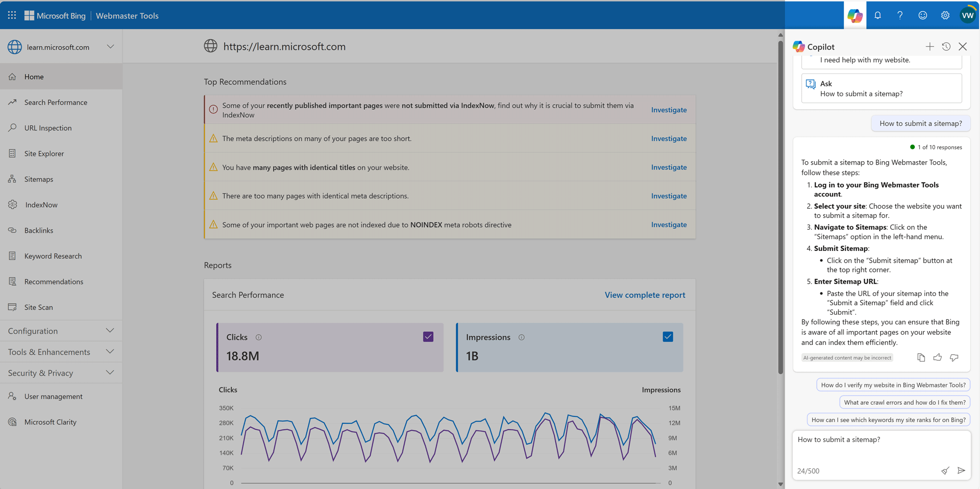The image size is (980, 489).
Task: Investigate identical meta descriptions warning
Action: tap(669, 196)
